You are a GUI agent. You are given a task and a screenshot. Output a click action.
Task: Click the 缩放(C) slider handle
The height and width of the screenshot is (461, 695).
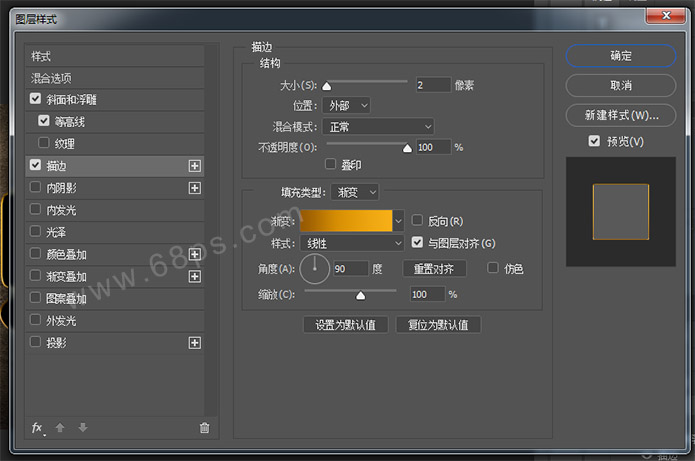pos(361,295)
